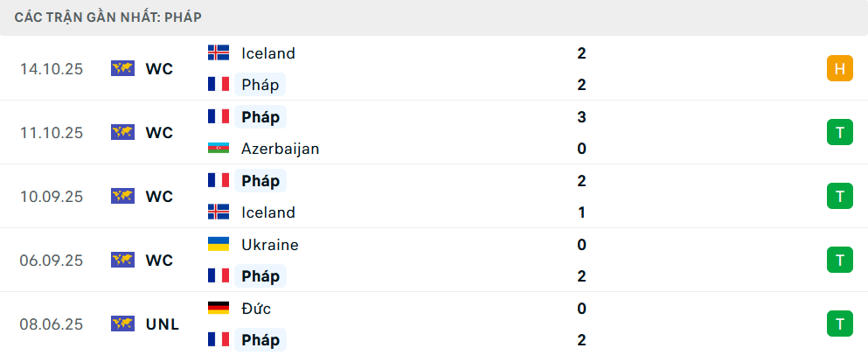The height and width of the screenshot is (355, 868).
Task: Click the 'Các trận gần nhất: Pháp' header
Action: 99,17
